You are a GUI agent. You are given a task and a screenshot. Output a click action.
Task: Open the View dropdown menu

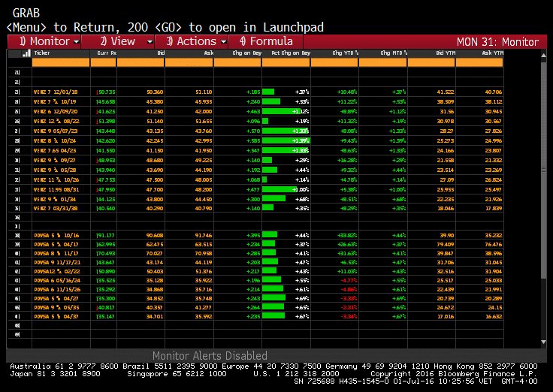[118, 41]
